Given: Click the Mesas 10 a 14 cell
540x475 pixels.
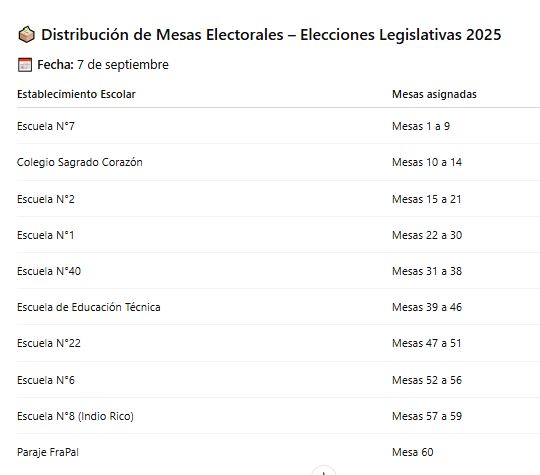Looking at the screenshot, I should (427, 162).
